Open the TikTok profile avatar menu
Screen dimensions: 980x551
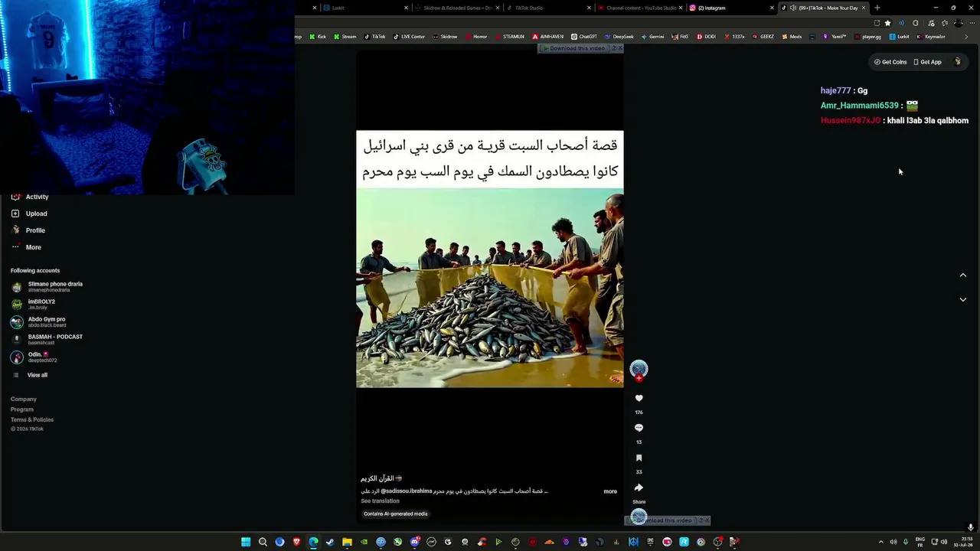point(957,62)
